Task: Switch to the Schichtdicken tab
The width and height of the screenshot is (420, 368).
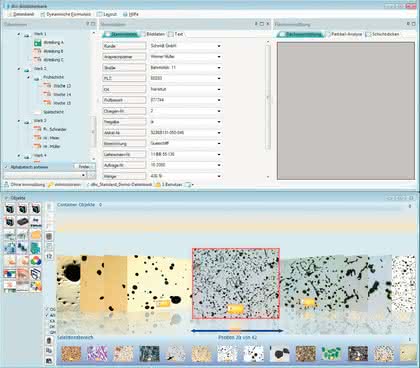Action: pyautogui.click(x=382, y=34)
